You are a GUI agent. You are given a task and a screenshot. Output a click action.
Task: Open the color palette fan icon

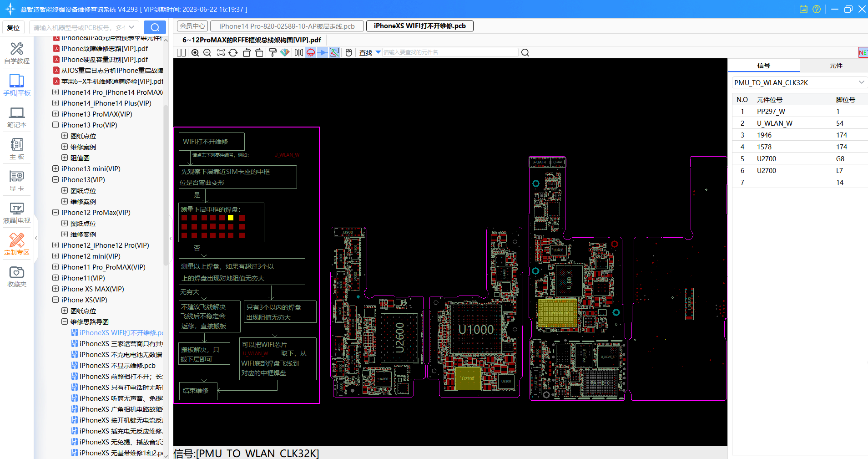(285, 52)
